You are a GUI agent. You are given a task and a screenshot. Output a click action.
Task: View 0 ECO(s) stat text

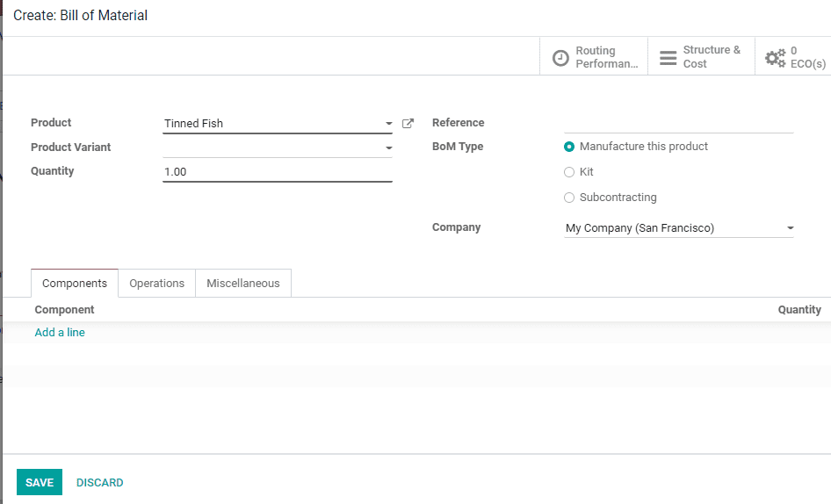pos(807,57)
